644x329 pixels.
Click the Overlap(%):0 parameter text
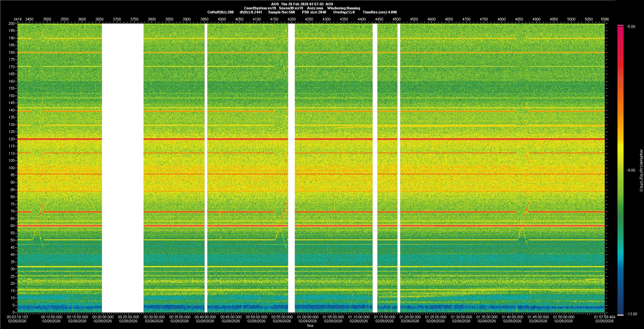click(344, 12)
